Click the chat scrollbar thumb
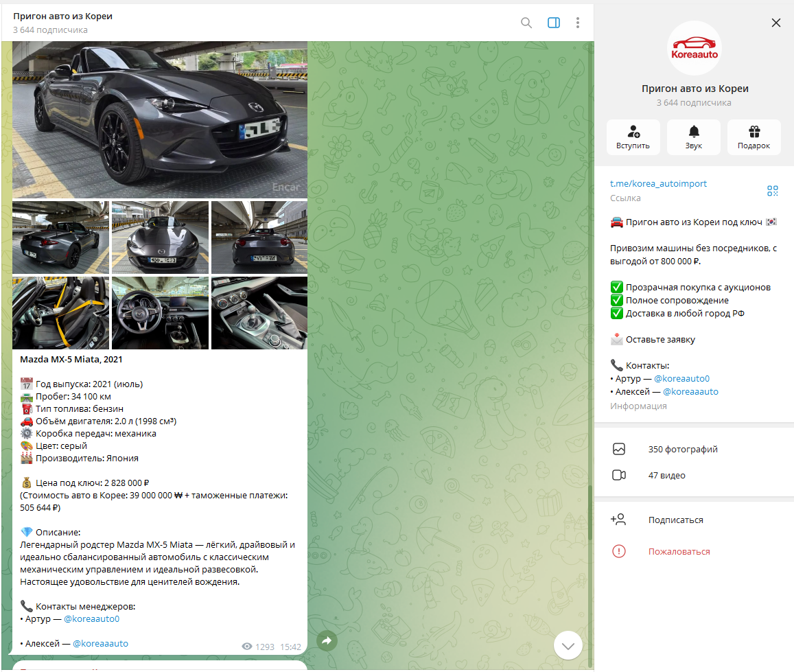The width and height of the screenshot is (794, 672). [x=589, y=513]
